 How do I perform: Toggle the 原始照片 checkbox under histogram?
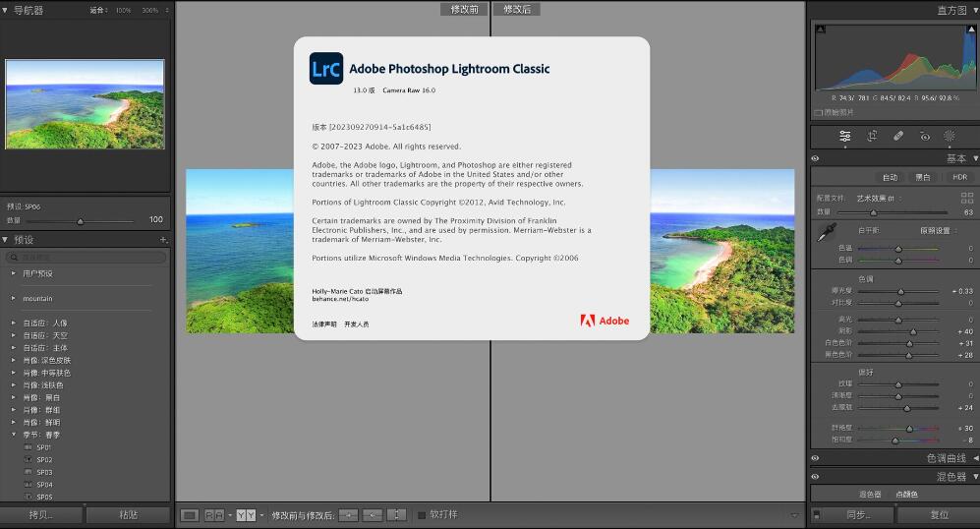(818, 112)
